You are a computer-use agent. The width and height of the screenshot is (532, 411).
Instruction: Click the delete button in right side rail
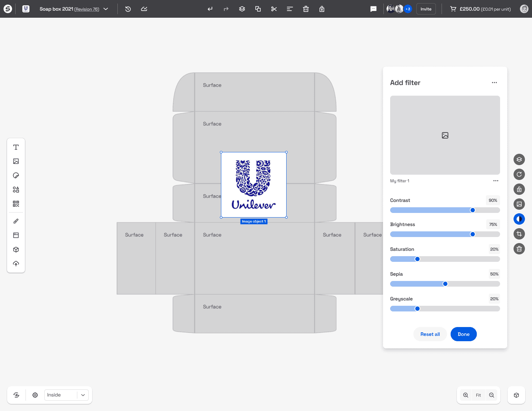pyautogui.click(x=519, y=249)
